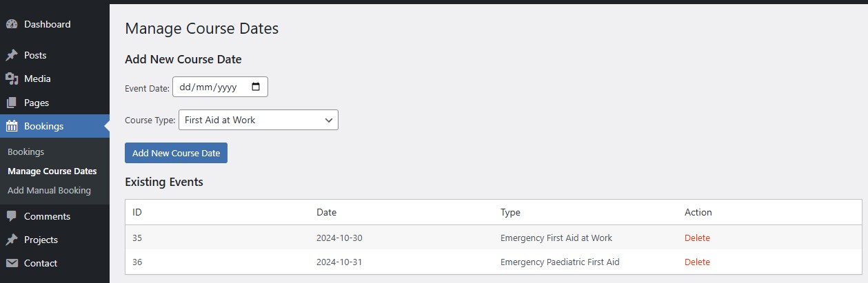868x283 pixels.
Task: Go to the Media menu label
Action: coord(37,78)
